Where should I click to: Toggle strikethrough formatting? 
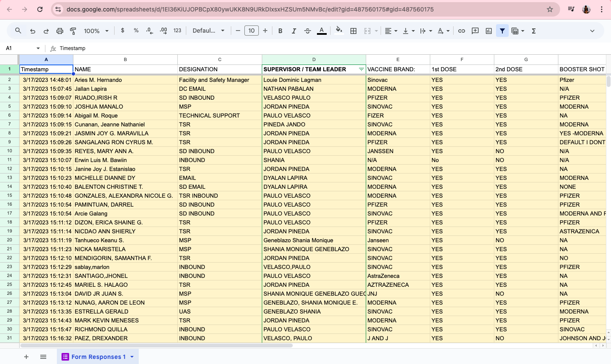tap(308, 31)
